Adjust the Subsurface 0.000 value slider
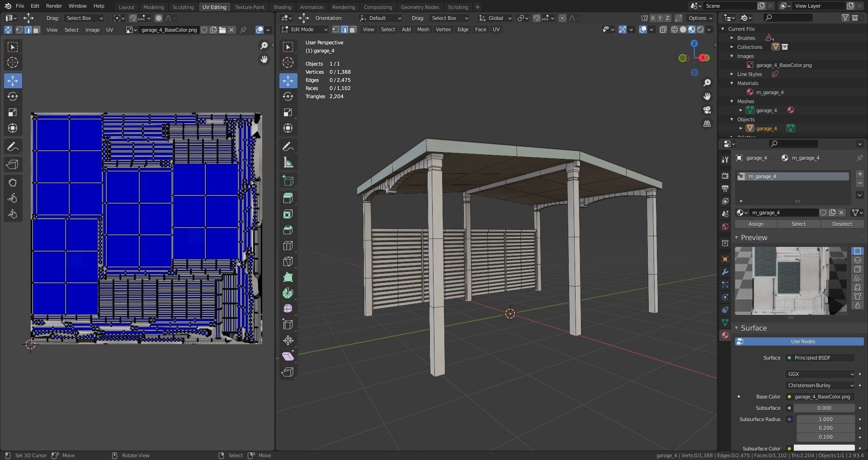Image resolution: width=868 pixels, height=460 pixels. pyautogui.click(x=824, y=408)
